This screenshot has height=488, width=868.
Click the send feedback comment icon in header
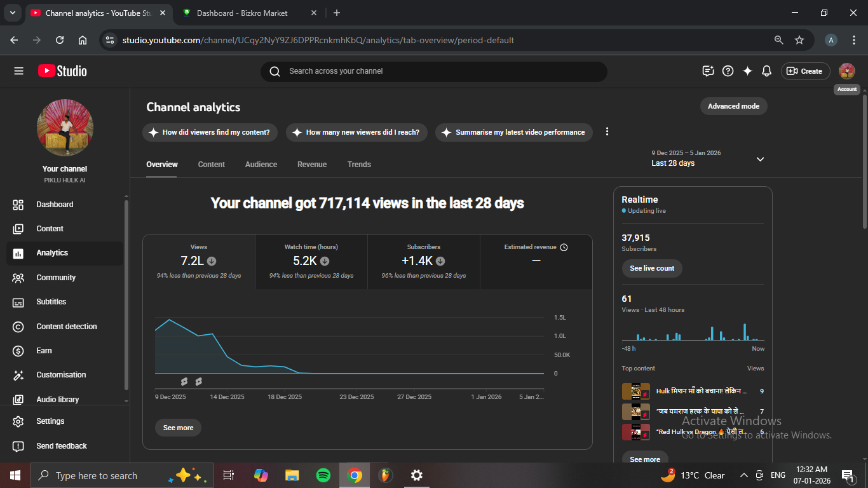click(708, 71)
